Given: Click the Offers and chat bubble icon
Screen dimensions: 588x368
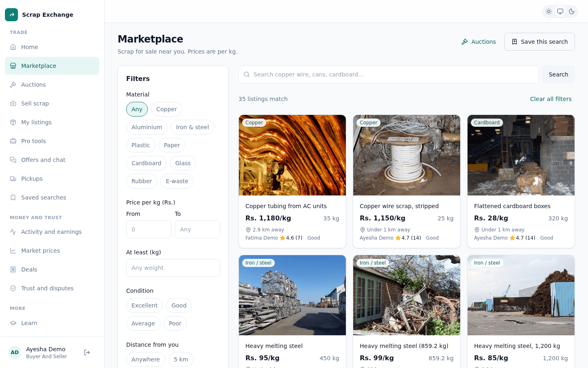Looking at the screenshot, I should pos(13,160).
